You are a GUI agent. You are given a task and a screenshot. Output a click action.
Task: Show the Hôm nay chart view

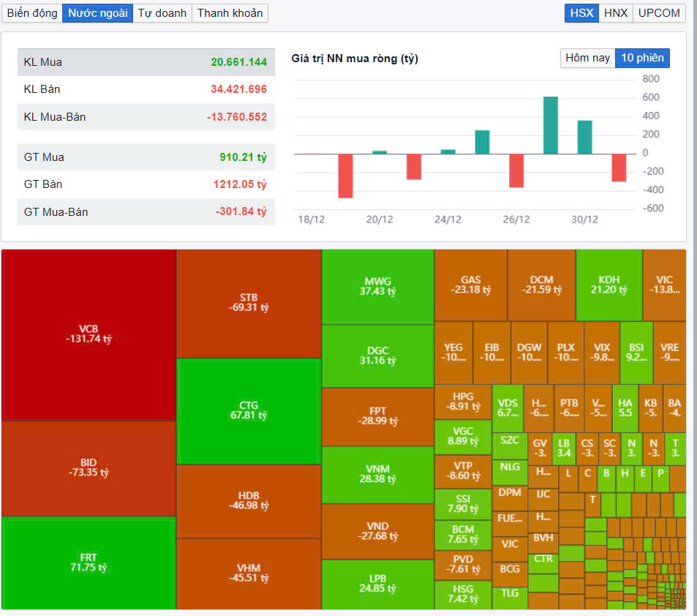pos(587,58)
